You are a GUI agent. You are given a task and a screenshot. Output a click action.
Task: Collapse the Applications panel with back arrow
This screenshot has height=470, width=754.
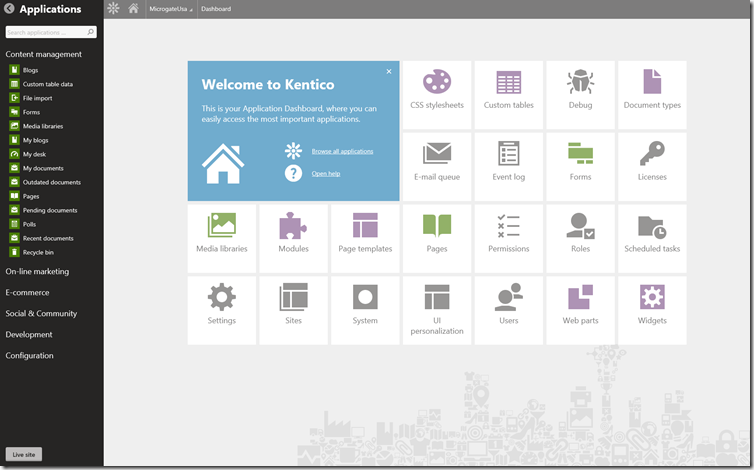coord(9,8)
